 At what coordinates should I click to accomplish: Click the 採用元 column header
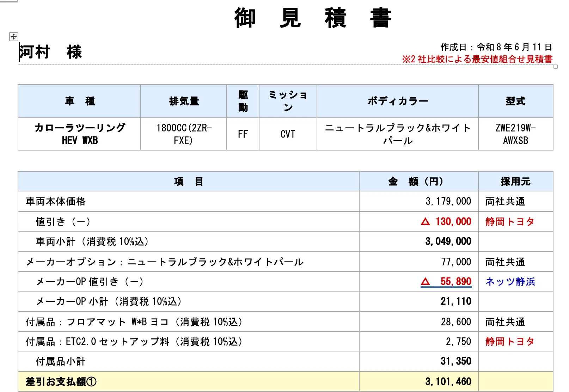515,182
